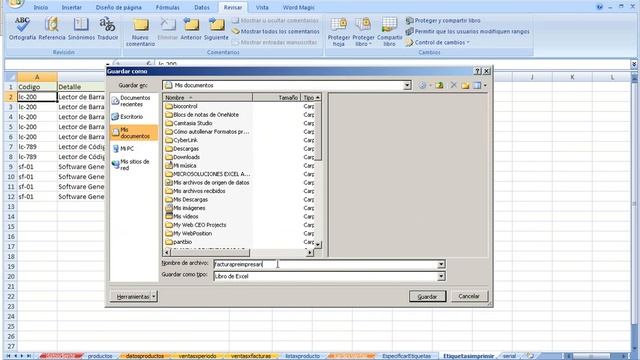Open Documentos recientes in places bar

pos(134,101)
